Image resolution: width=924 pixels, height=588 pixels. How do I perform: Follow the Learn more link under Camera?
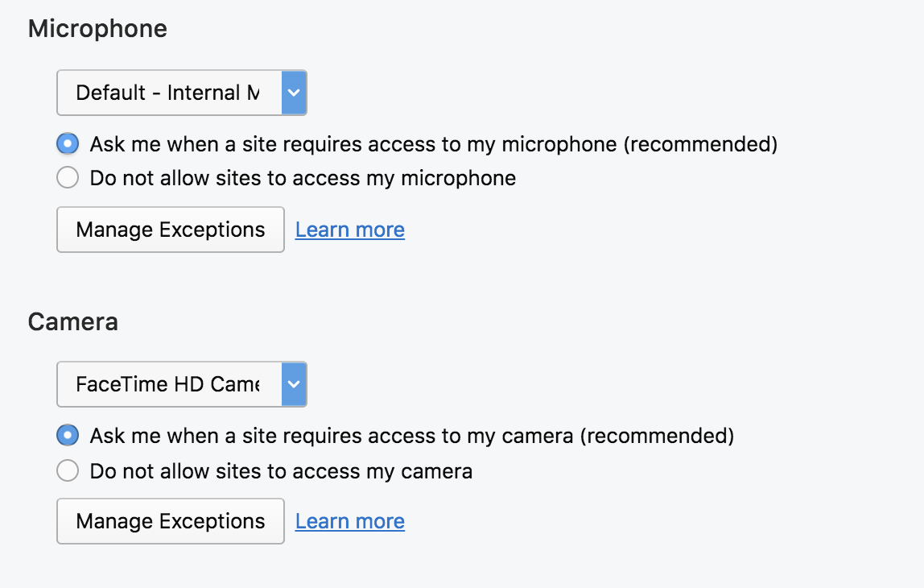point(350,521)
